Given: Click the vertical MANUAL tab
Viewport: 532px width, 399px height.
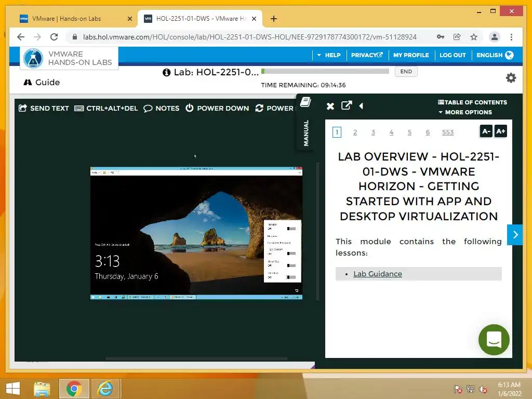Looking at the screenshot, I should click(x=306, y=132).
